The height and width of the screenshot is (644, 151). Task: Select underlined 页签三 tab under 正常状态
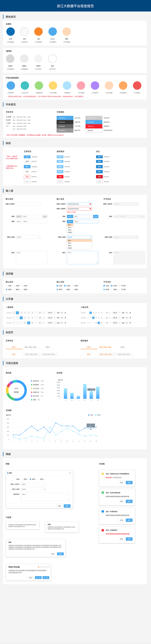point(48,347)
